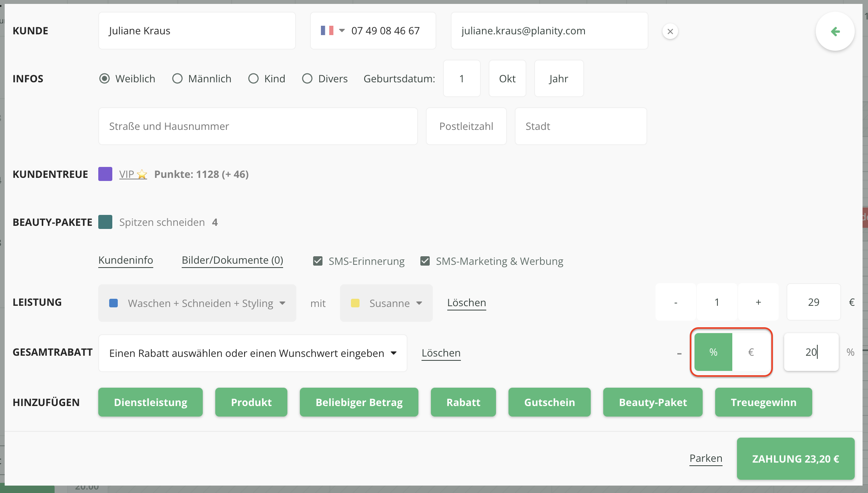This screenshot has width=868, height=493.
Task: Open the Gesamtrabatt discount selection dropdown
Action: coord(253,353)
